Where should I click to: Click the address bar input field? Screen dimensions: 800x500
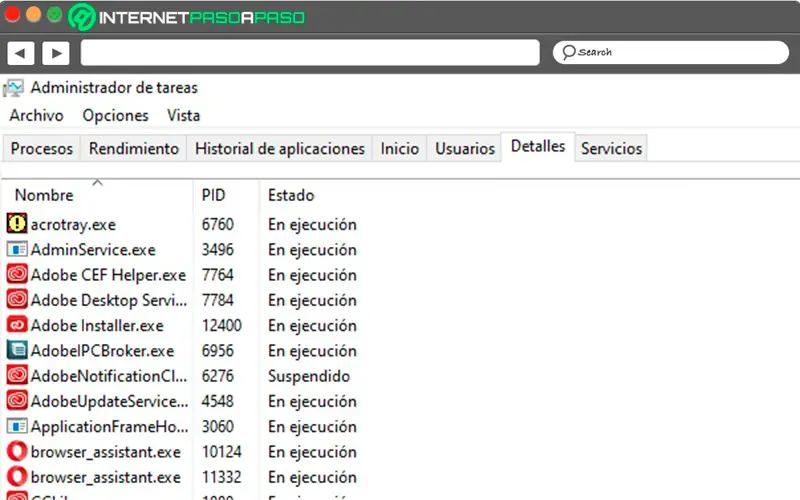tap(310, 53)
